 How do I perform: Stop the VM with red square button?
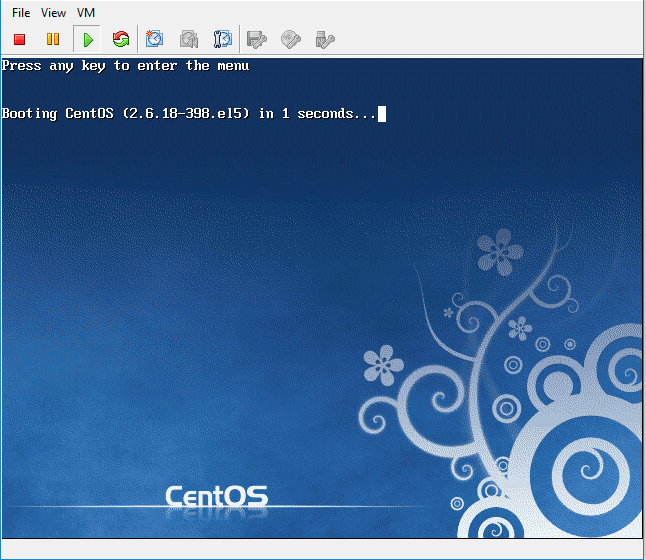[x=19, y=40]
